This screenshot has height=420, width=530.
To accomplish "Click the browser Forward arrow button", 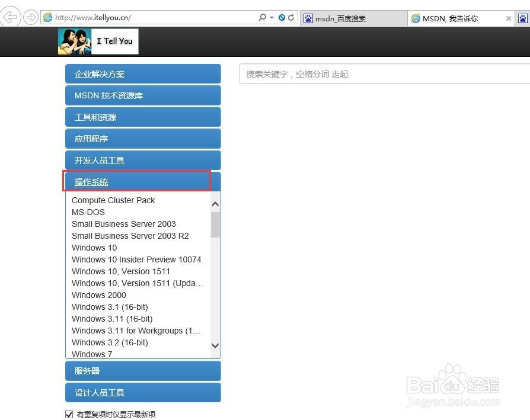I will [x=31, y=17].
